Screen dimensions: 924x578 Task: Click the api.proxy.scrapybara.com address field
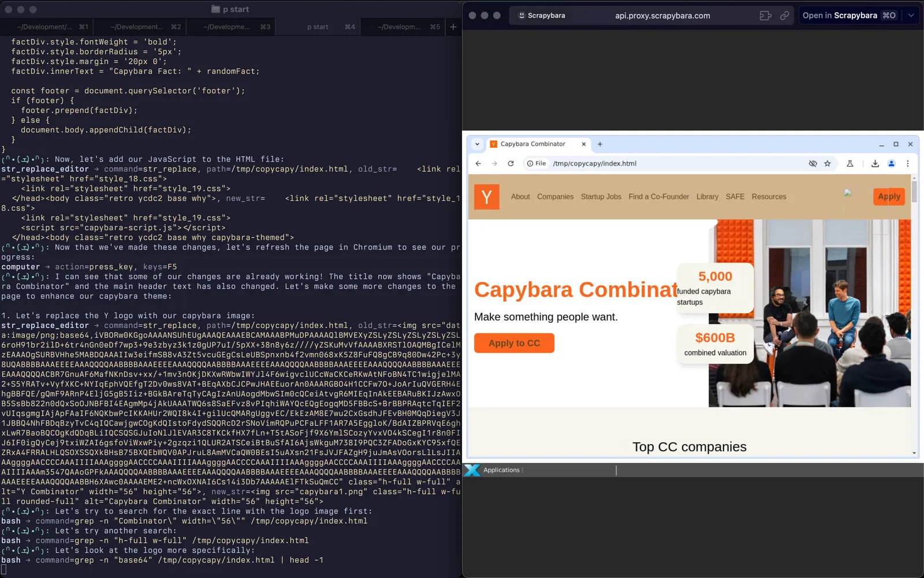click(x=662, y=16)
